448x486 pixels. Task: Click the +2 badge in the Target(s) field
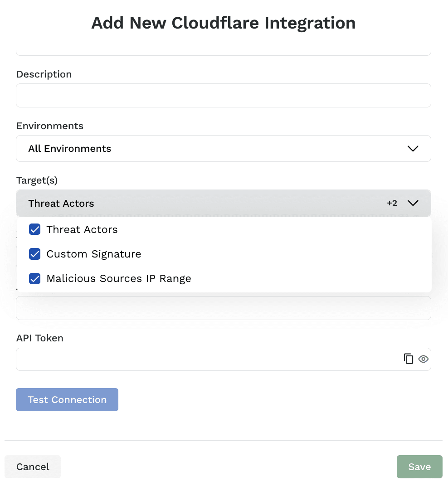point(392,203)
